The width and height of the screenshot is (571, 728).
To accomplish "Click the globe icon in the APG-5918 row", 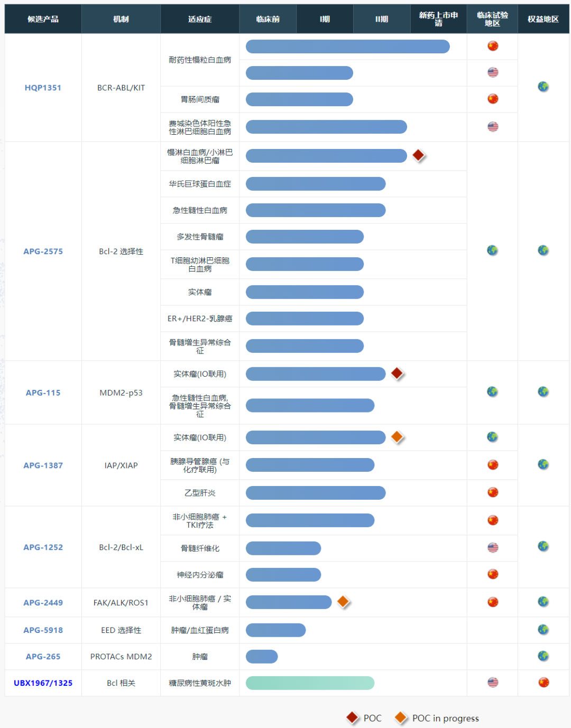I will point(543,630).
